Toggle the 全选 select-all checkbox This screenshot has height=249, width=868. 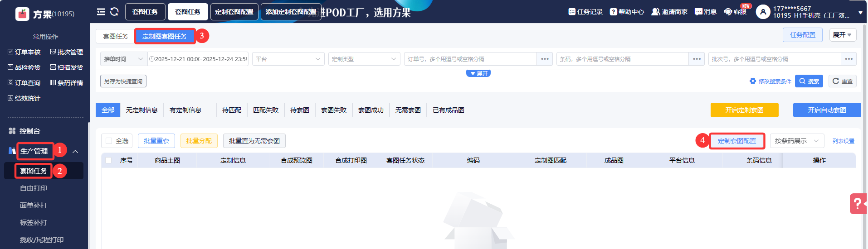[x=109, y=141]
